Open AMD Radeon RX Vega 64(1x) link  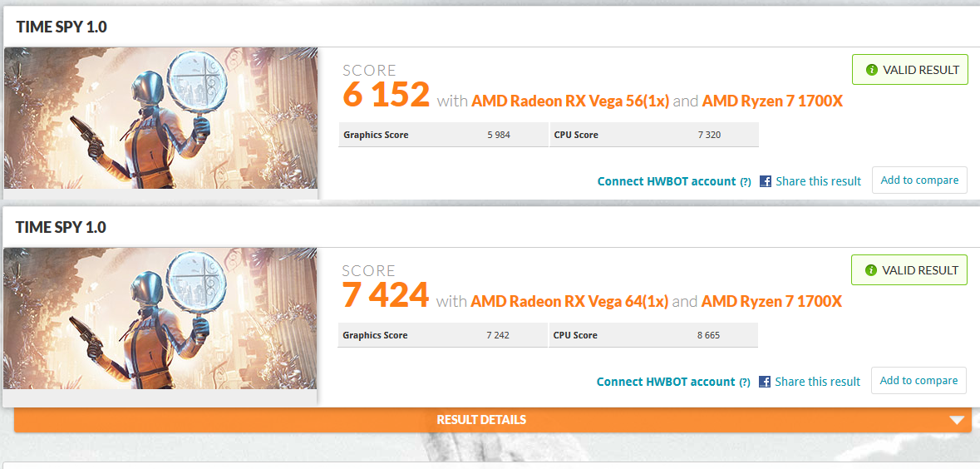click(x=570, y=301)
